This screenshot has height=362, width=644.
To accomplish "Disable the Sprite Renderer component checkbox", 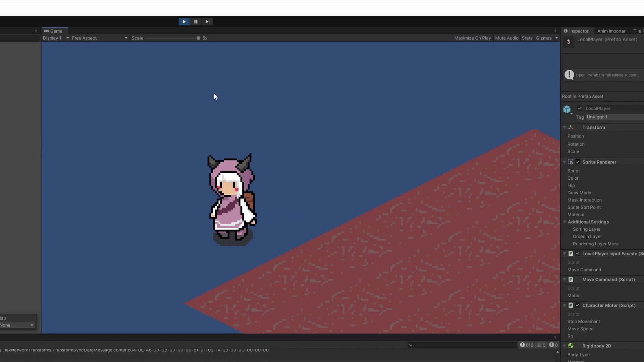I will coord(578,162).
